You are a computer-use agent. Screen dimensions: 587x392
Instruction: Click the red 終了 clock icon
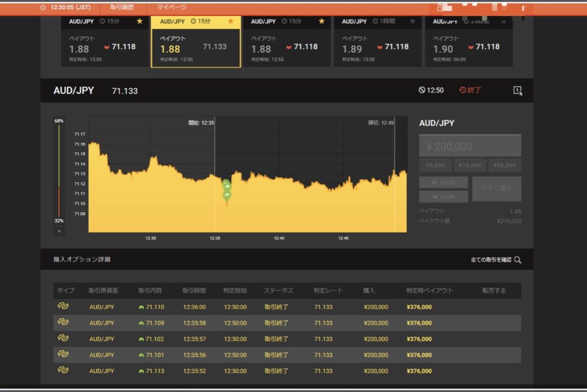click(463, 90)
